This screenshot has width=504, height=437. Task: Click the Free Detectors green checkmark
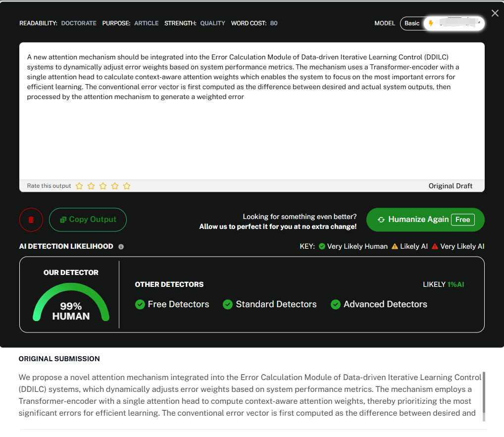pyautogui.click(x=140, y=304)
